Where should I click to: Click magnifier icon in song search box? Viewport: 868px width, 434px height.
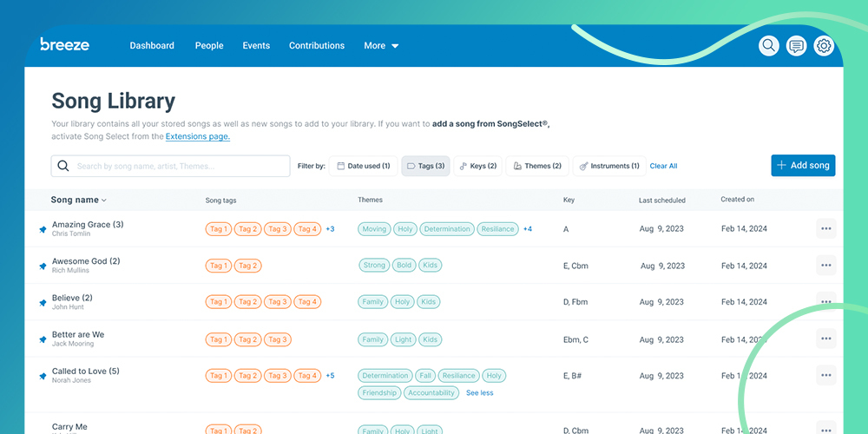(63, 166)
